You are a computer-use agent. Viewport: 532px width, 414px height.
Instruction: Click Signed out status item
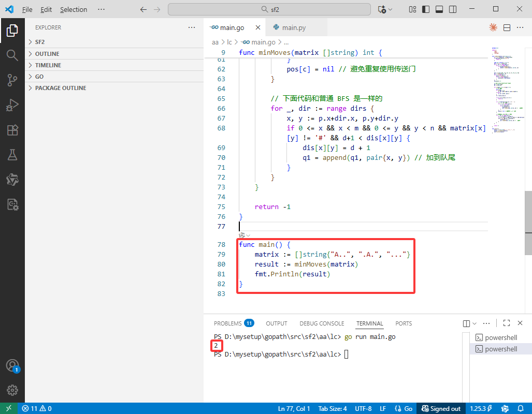(x=441, y=408)
